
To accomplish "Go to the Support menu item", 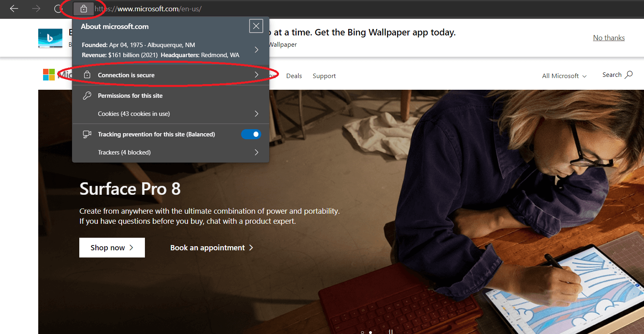I will (x=324, y=76).
